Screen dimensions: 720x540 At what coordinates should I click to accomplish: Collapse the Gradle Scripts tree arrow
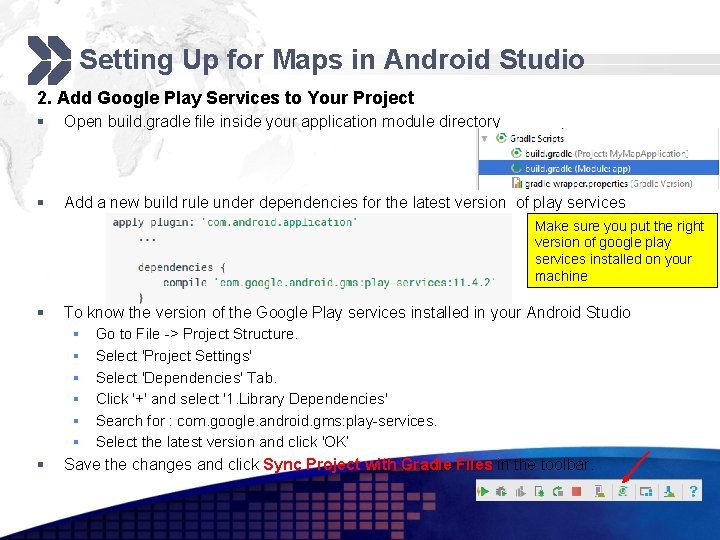pos(484,138)
